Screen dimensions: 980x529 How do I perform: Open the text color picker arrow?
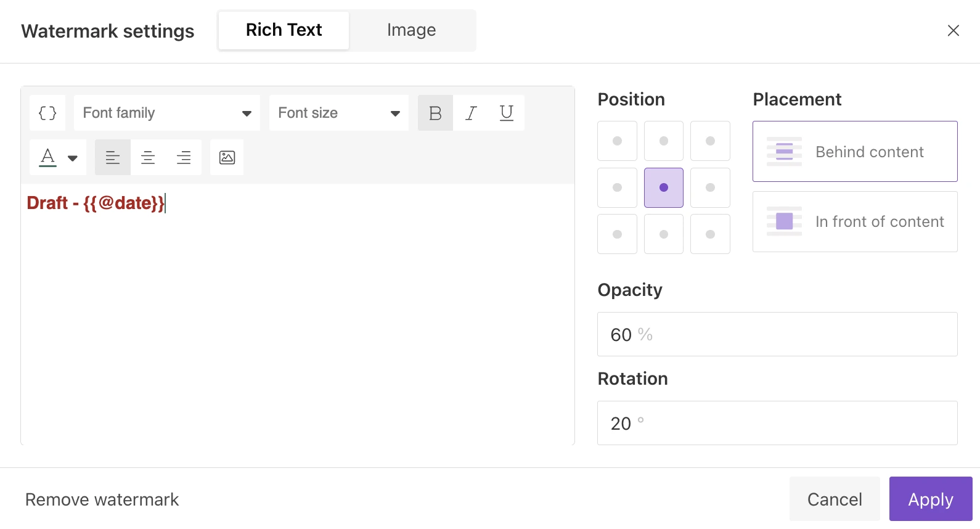point(73,158)
